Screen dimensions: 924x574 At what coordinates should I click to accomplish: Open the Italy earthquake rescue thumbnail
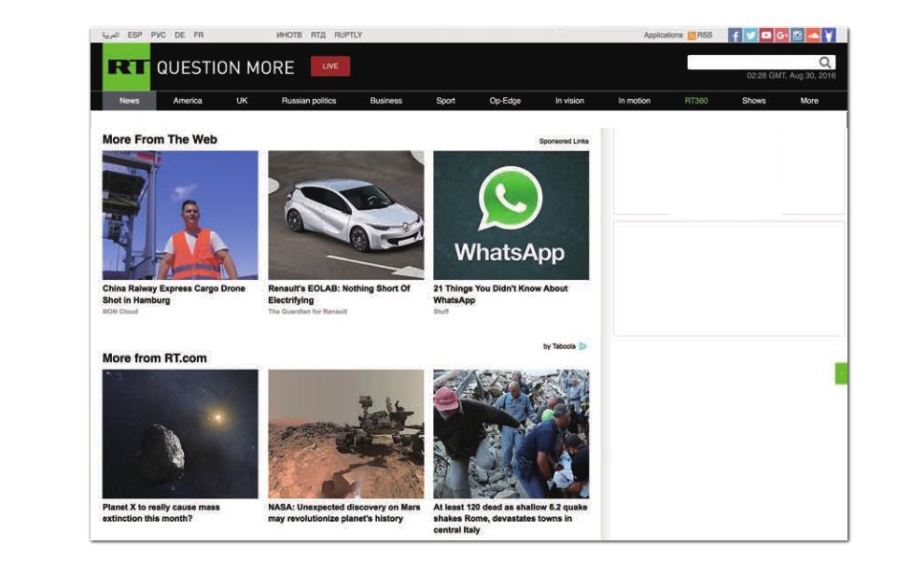coord(511,434)
